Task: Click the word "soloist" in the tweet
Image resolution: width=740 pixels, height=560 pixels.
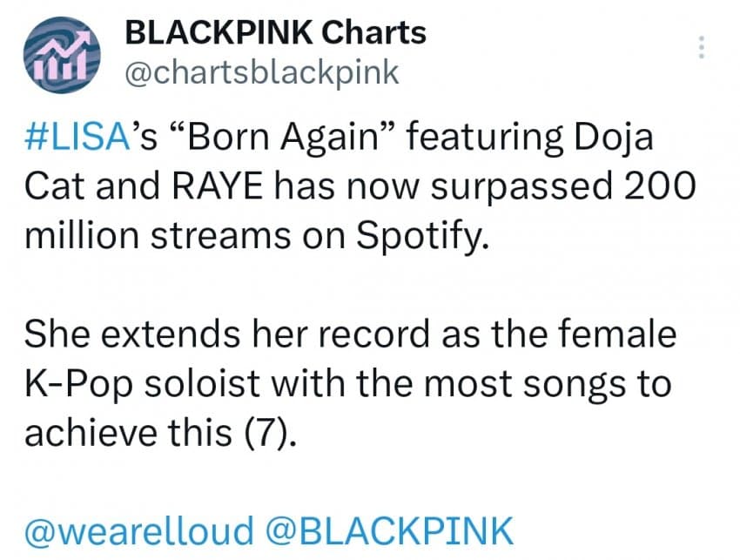Action: 202,383
